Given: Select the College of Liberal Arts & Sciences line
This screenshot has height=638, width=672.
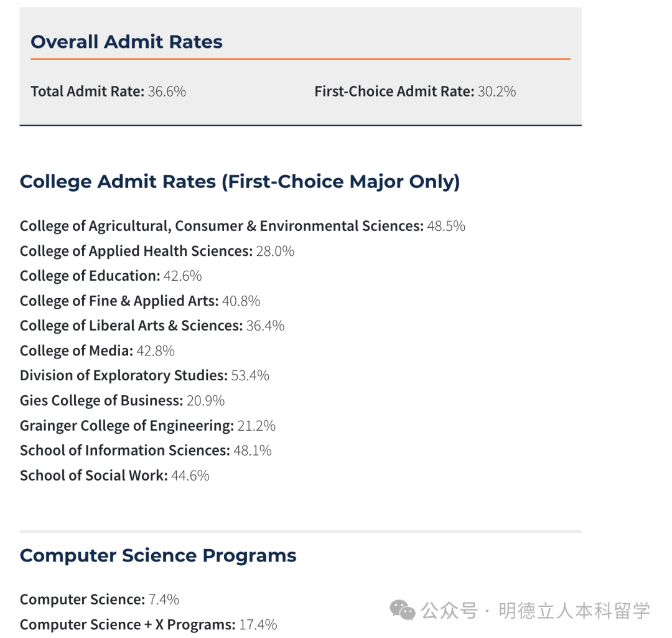Looking at the screenshot, I should (152, 326).
